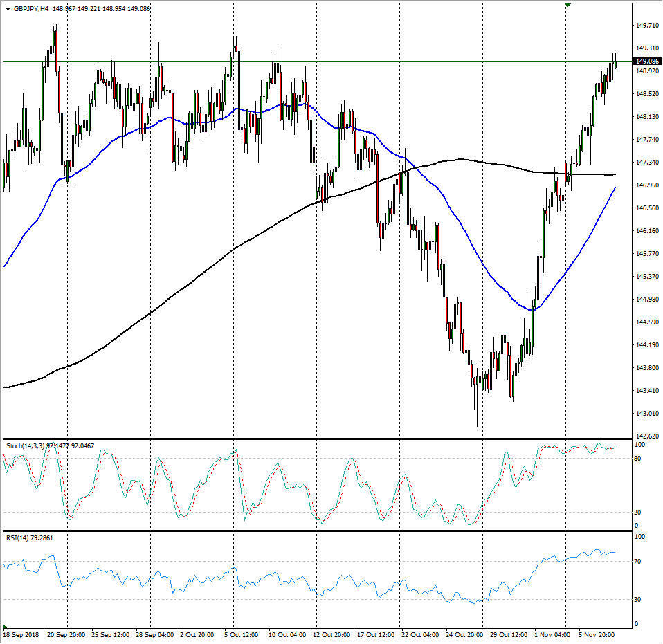
Task: Click the 80 level on Stochastic scale
Action: click(x=638, y=458)
